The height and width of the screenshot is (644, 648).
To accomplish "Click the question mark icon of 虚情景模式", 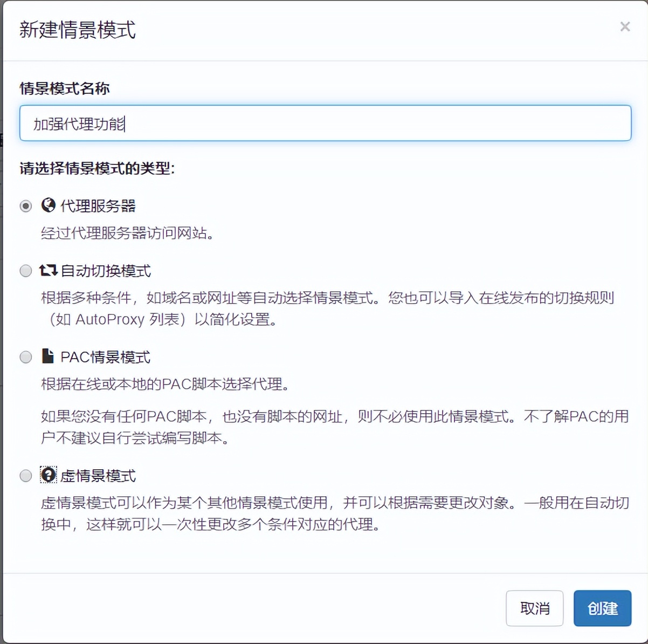I will (x=48, y=475).
